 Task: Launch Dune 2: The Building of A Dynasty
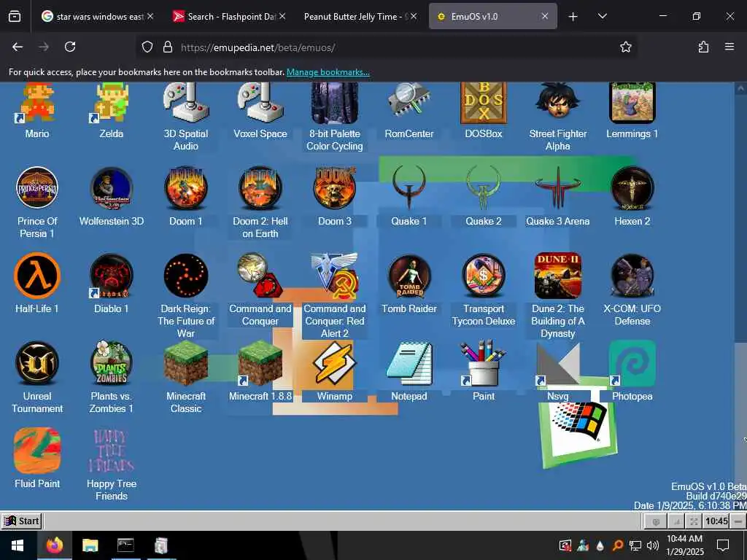coord(558,276)
